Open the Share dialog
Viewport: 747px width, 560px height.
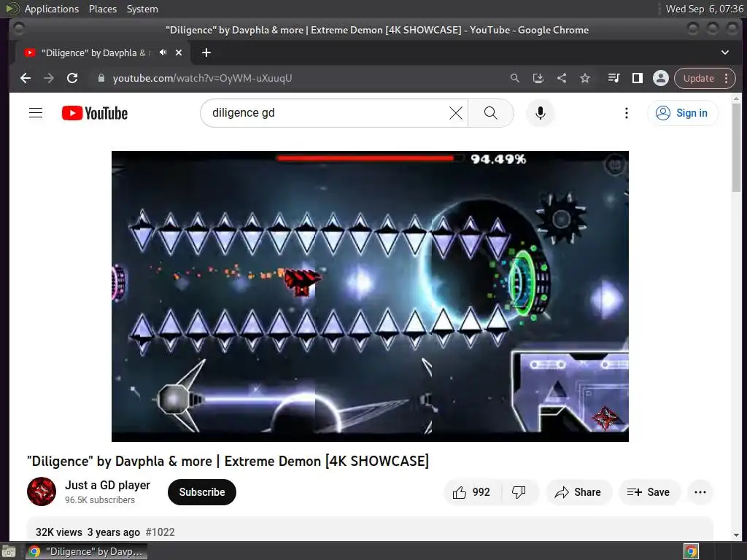click(x=578, y=492)
